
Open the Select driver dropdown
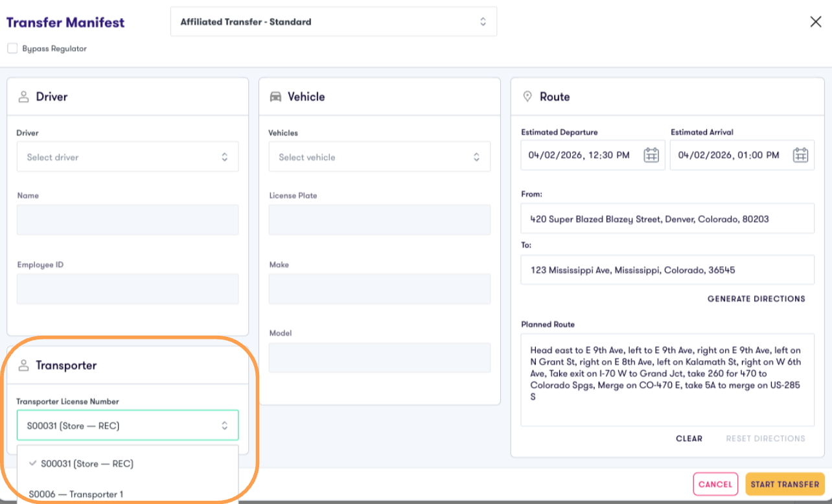[x=128, y=157]
